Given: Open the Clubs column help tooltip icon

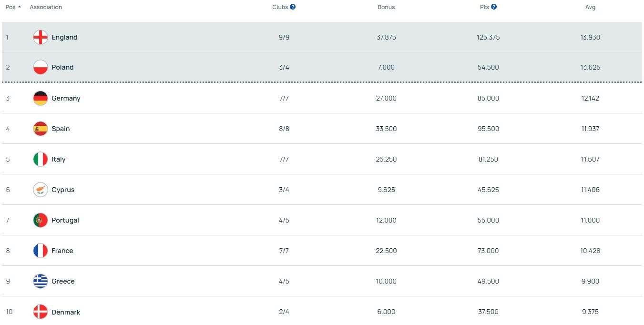Looking at the screenshot, I should point(293,7).
